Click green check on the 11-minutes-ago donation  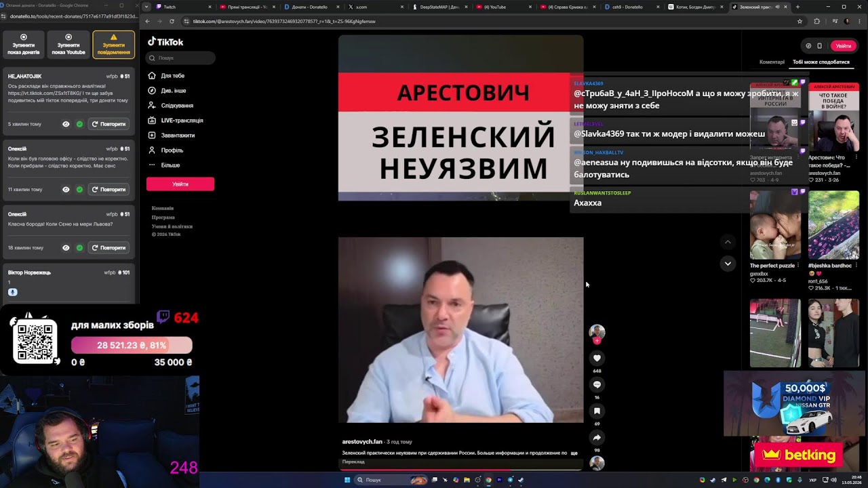tap(79, 190)
